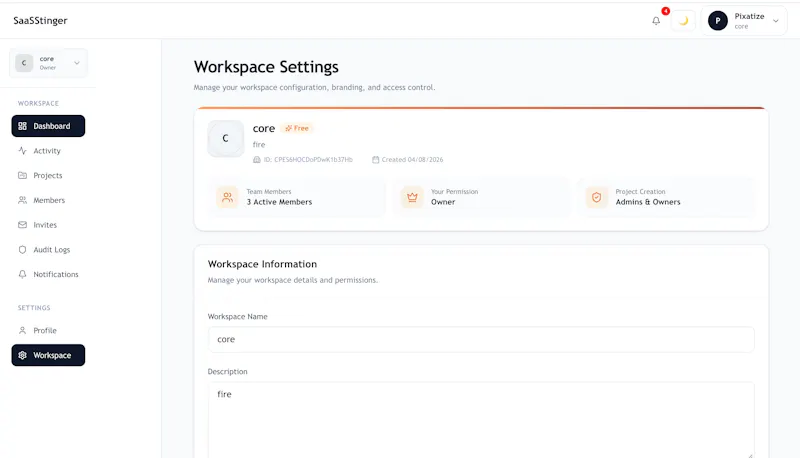Open the notifications bell in the header

(x=656, y=21)
